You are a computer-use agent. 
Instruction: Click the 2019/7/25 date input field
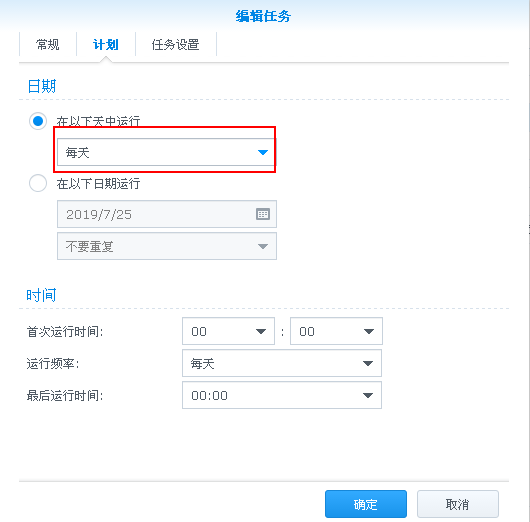click(x=167, y=214)
